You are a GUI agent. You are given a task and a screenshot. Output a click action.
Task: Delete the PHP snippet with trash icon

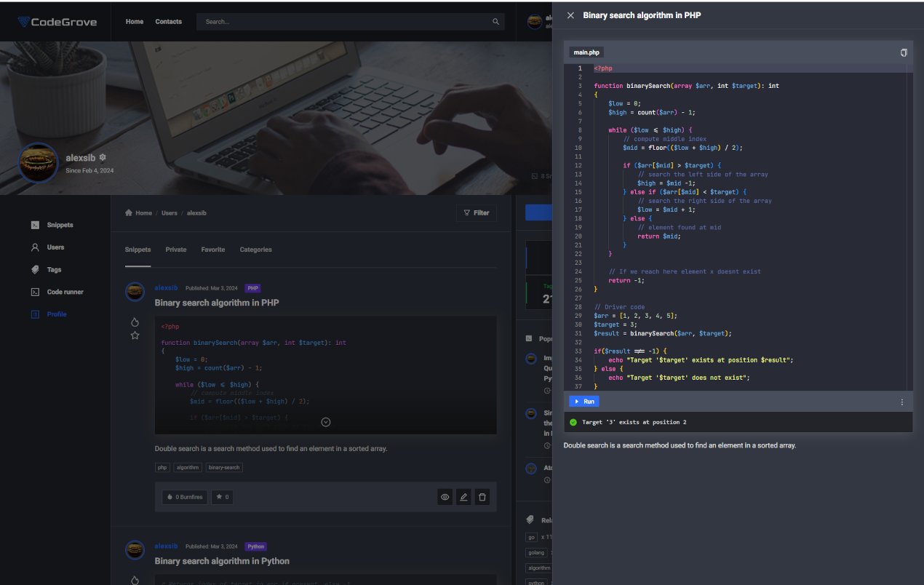(482, 498)
